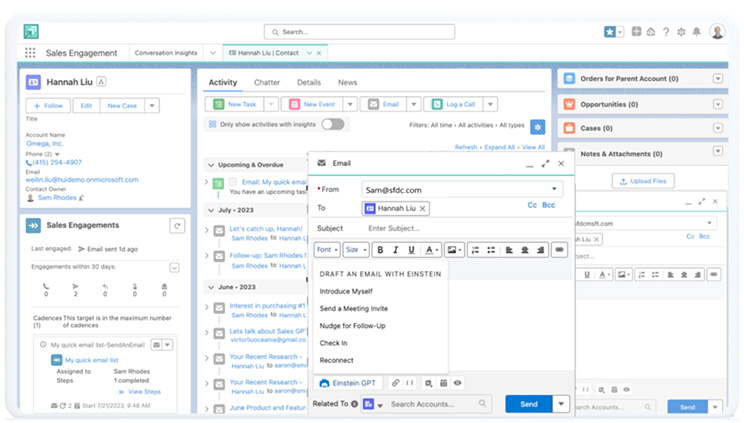Collapse the Upcoming & Overdue section
This screenshot has height=423, width=744.
click(211, 165)
